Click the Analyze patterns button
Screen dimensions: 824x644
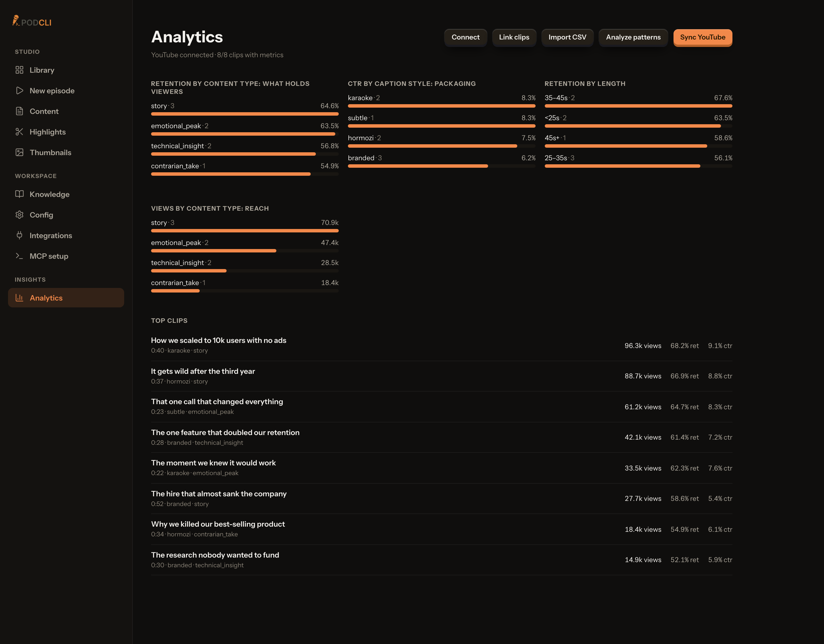[x=633, y=37]
